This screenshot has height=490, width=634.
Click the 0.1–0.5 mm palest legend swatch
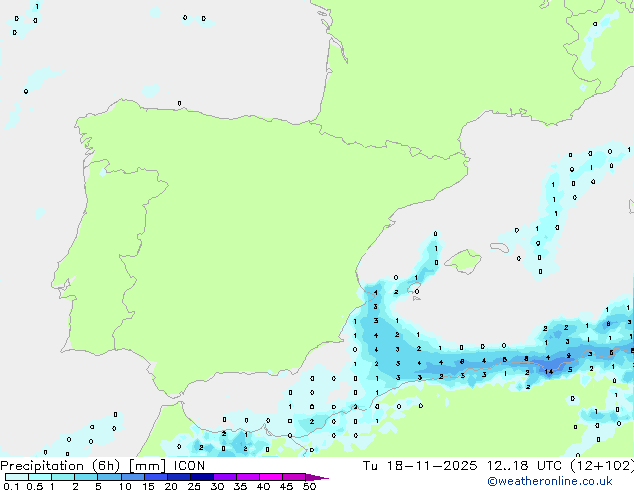(x=17, y=477)
